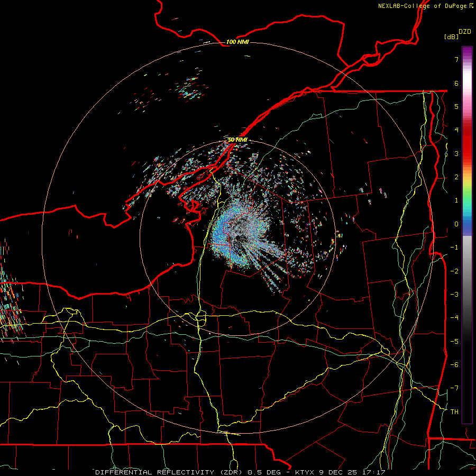The width and height of the screenshot is (476, 476).
Task: Select the -3 dB scale label
Action: click(x=454, y=295)
